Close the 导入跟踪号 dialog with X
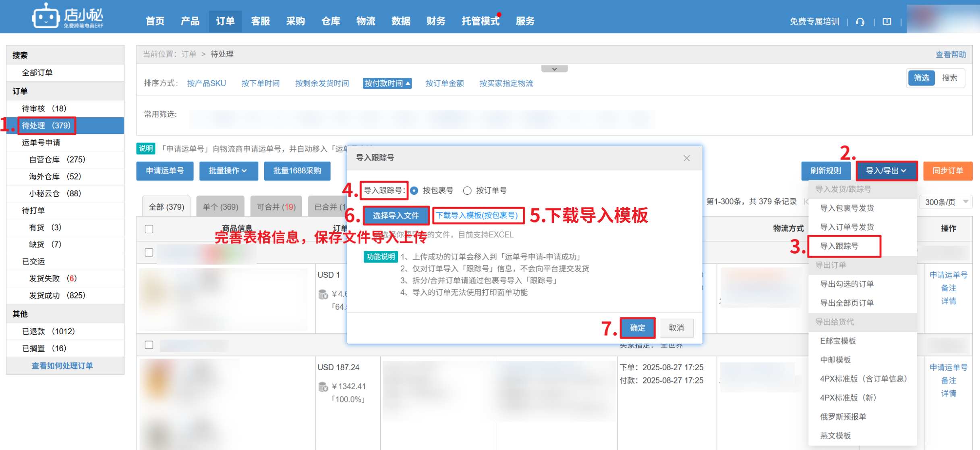Image resolution: width=980 pixels, height=450 pixels. tap(687, 158)
